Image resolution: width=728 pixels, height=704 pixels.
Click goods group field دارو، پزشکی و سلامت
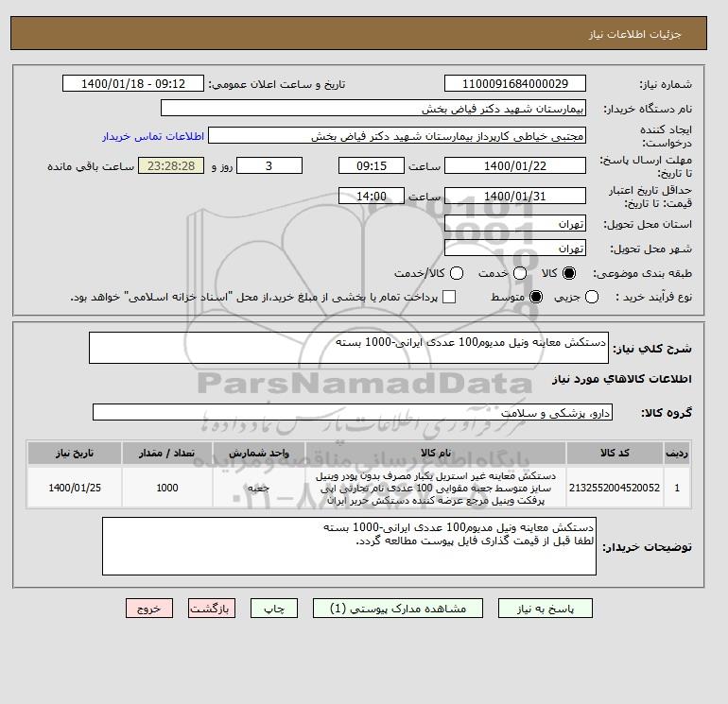[353, 412]
